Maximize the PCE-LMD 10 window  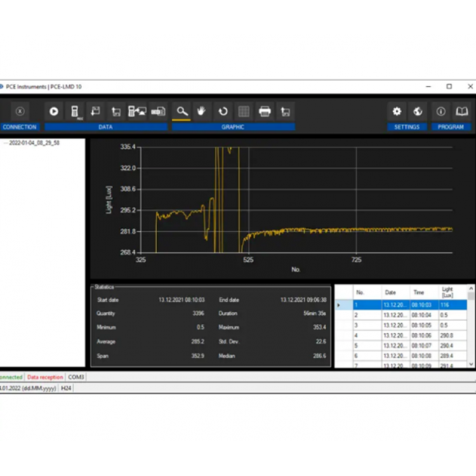449,86
